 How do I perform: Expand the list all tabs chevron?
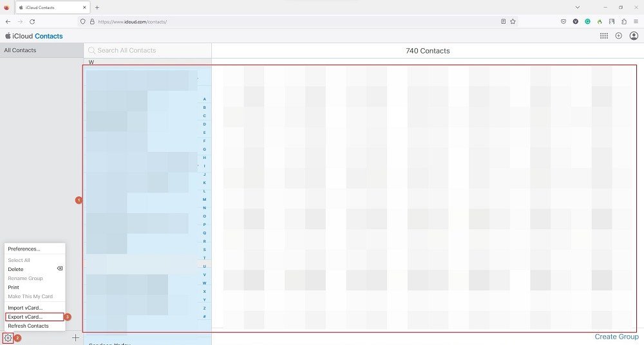(x=576, y=7)
